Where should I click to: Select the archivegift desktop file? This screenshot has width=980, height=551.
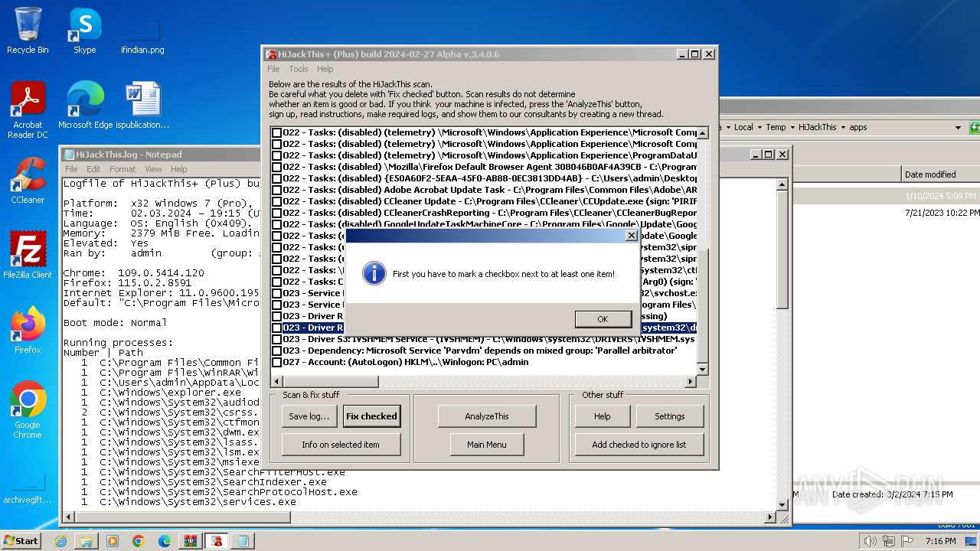pos(28,488)
